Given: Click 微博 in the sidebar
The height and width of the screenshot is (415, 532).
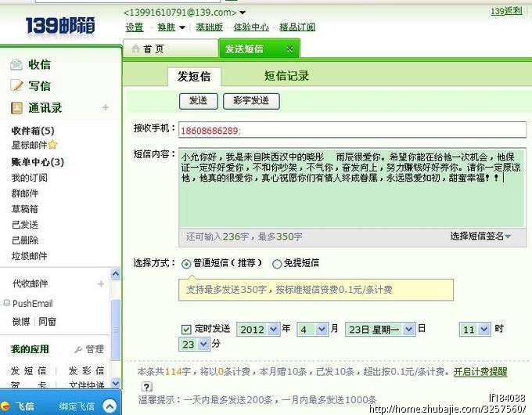Looking at the screenshot, I should 21,321.
